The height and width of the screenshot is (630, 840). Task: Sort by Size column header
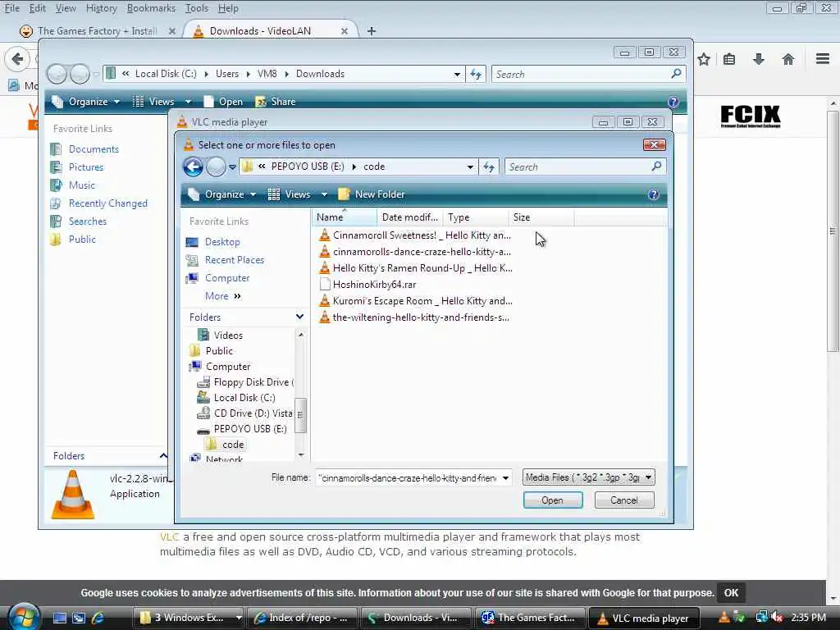click(541, 217)
